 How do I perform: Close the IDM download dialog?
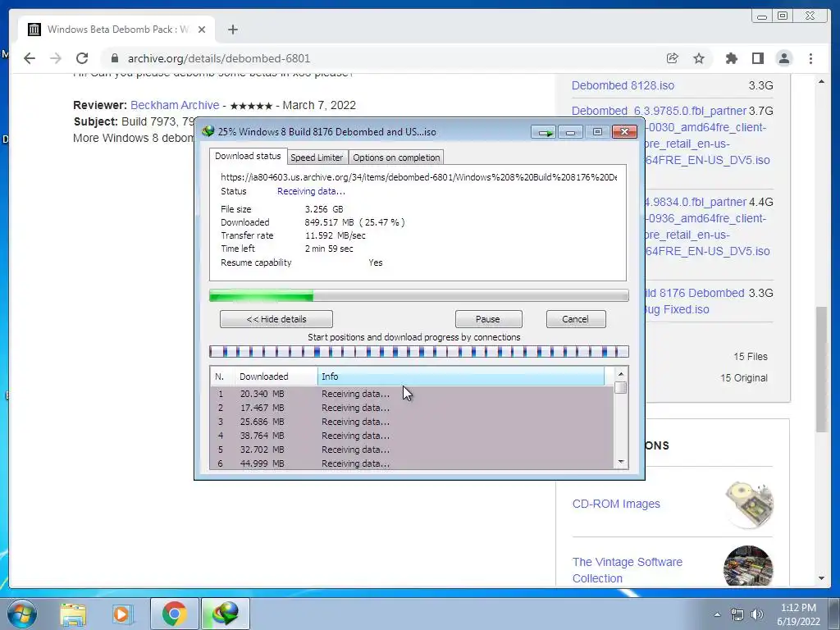pyautogui.click(x=624, y=132)
